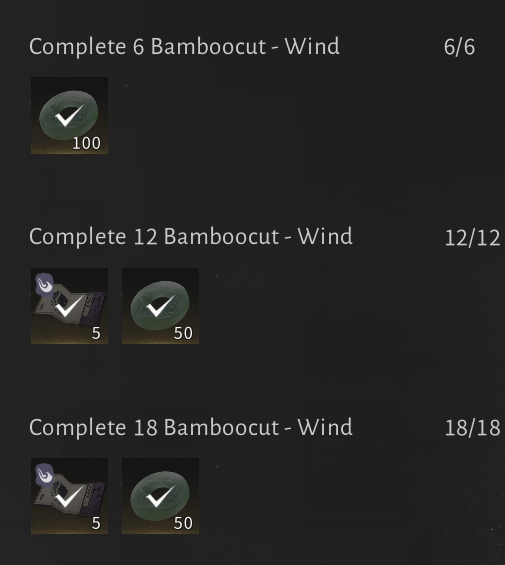The height and width of the screenshot is (565, 505).
Task: Select the 50 jade reward under 12 Bamboocut
Action: pos(160,306)
